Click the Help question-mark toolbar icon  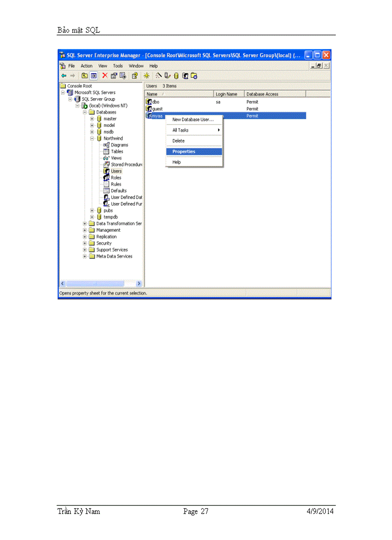(134, 75)
